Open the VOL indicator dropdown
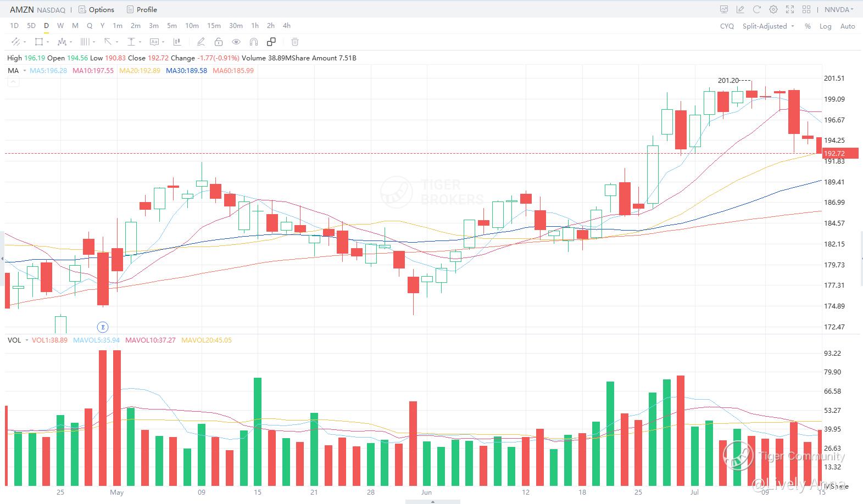The image size is (863, 504). [18, 340]
